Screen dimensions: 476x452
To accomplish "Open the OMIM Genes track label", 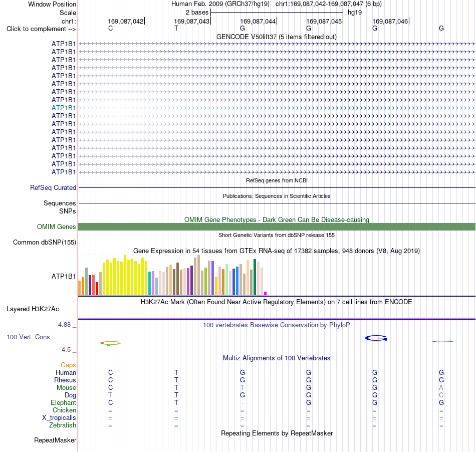I will 56,227.
